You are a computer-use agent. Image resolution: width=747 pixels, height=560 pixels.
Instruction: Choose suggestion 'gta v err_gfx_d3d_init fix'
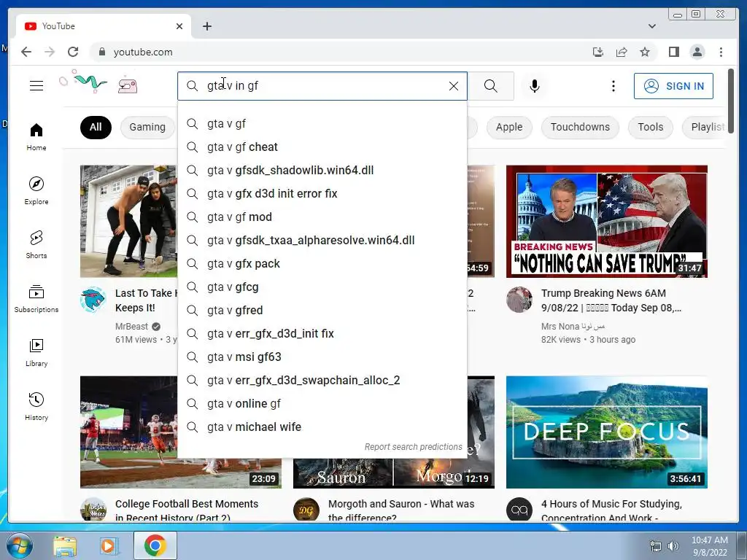pyautogui.click(x=322, y=333)
